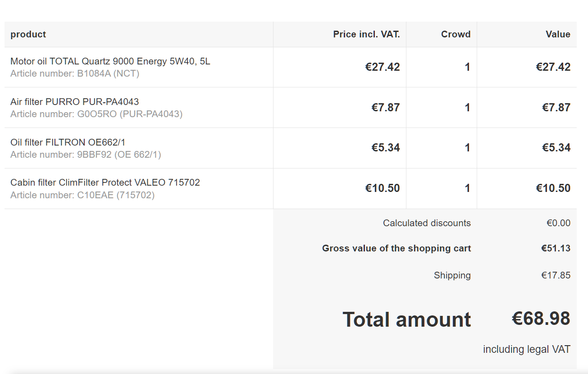Click the 'including legal VAT' note

point(526,349)
